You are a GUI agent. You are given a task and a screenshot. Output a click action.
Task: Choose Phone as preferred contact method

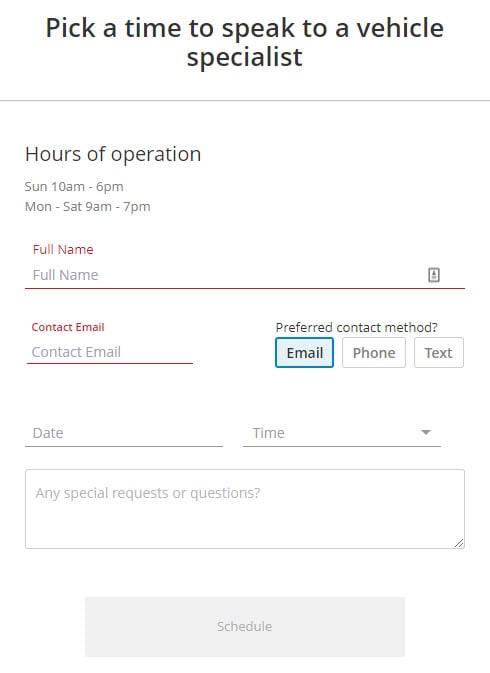pos(374,352)
